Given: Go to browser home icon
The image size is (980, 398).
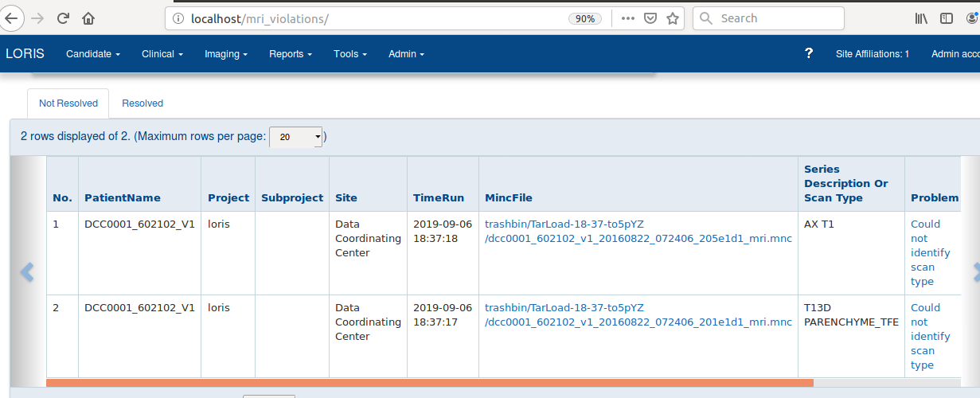Looking at the screenshot, I should tap(88, 18).
